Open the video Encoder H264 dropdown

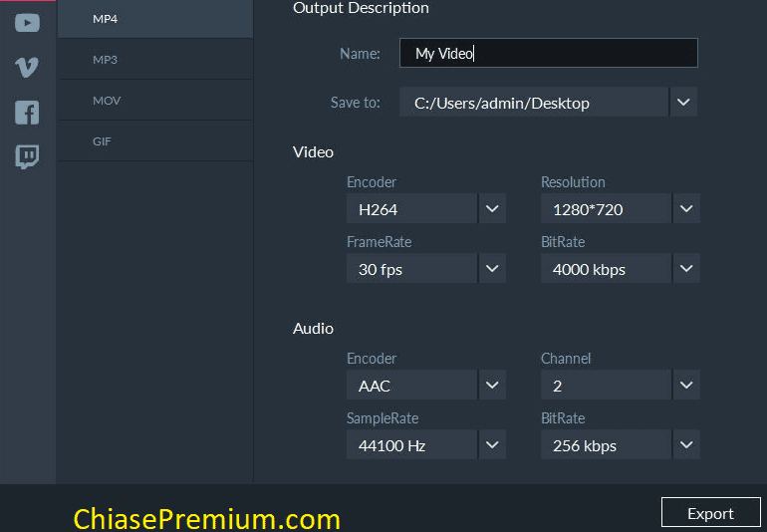click(x=492, y=209)
